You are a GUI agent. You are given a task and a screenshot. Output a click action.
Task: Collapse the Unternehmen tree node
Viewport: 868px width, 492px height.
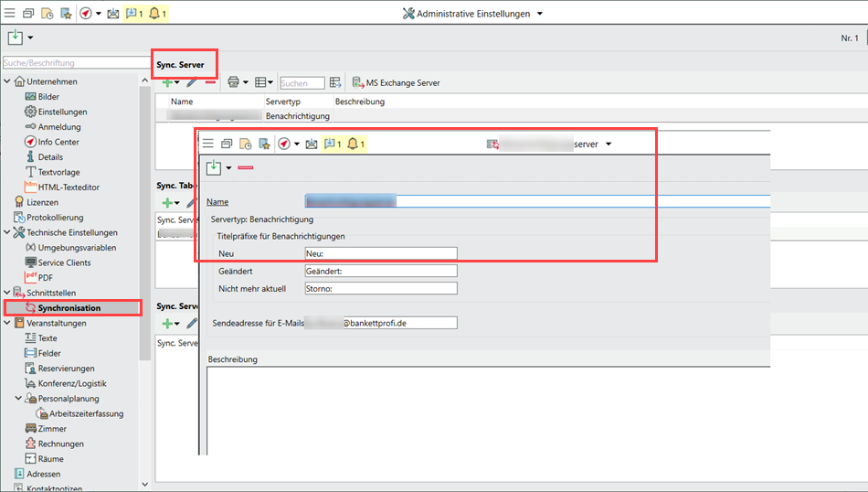pos(7,81)
